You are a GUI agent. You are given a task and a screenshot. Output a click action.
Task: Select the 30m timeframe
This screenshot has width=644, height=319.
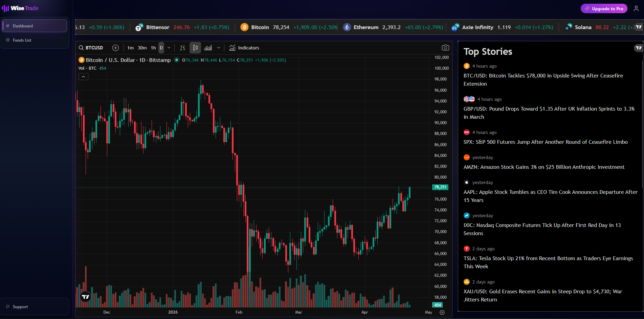click(x=142, y=48)
